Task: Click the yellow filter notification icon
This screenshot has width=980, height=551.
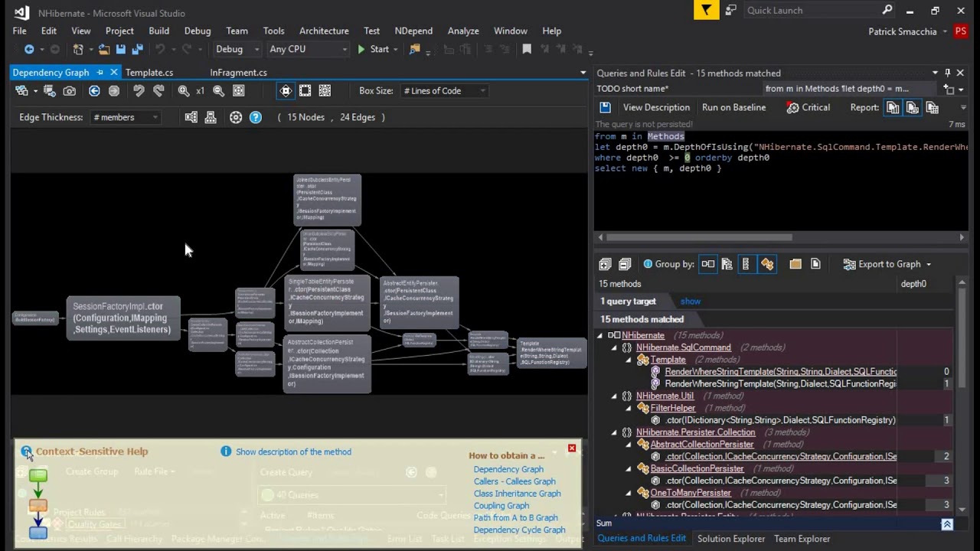Action: tap(706, 10)
